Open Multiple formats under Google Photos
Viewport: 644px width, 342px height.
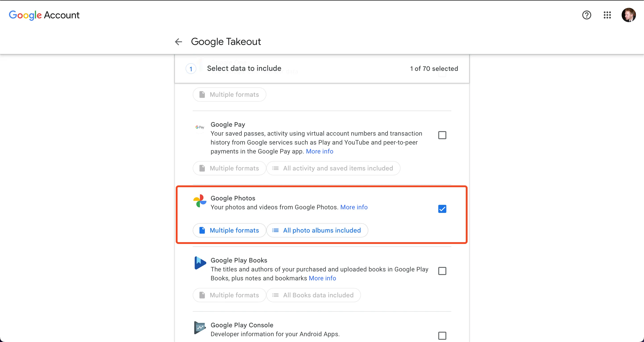tap(229, 230)
